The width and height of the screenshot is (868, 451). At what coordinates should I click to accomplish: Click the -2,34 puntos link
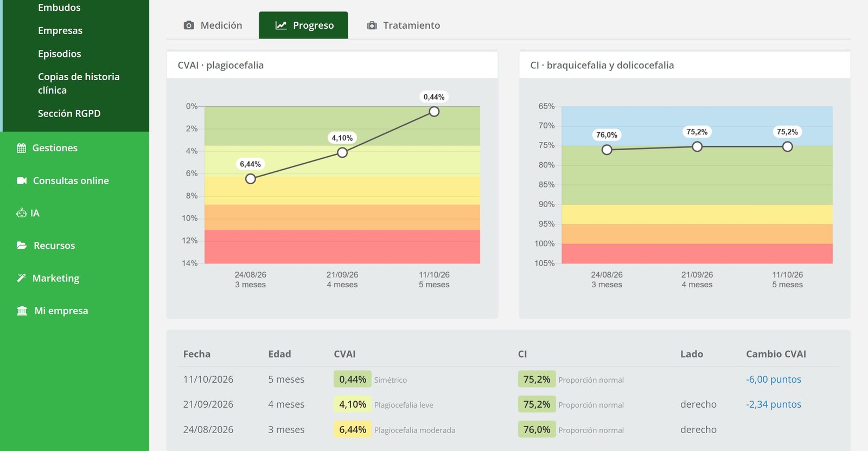[x=774, y=404]
